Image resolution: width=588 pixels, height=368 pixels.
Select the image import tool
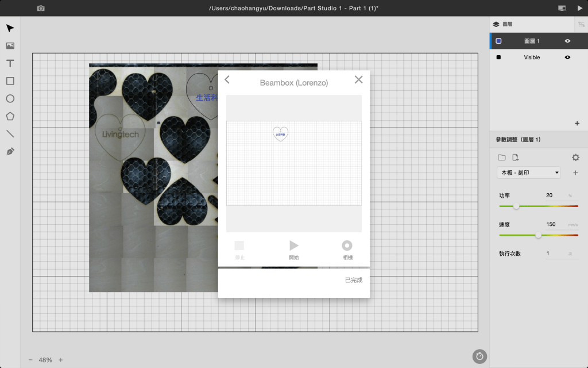(x=10, y=46)
